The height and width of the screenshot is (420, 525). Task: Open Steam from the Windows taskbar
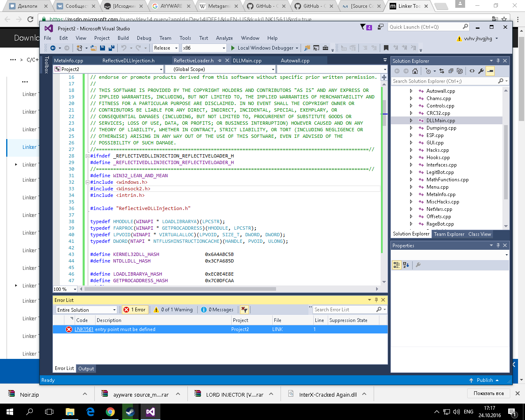130,412
